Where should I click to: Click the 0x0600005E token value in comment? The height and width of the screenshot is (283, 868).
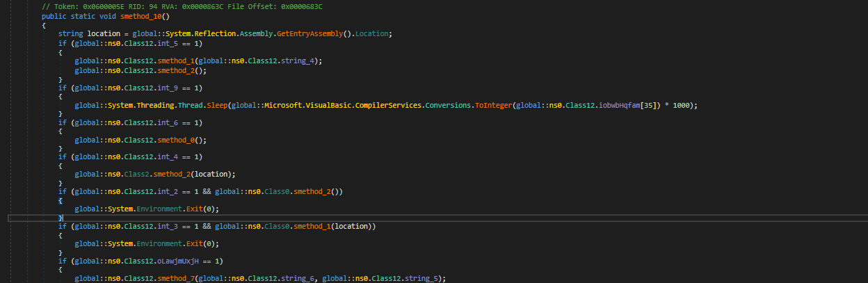[x=104, y=6]
